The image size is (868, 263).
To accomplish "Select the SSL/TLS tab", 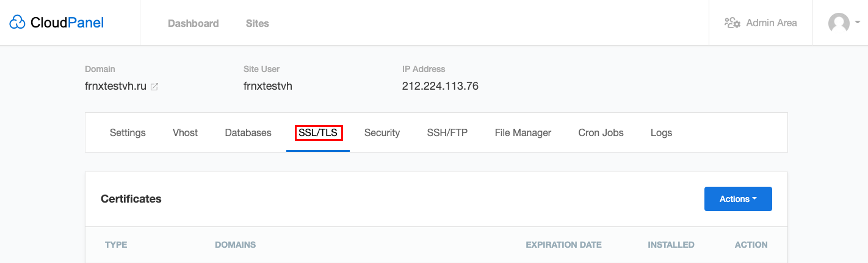I will [319, 132].
